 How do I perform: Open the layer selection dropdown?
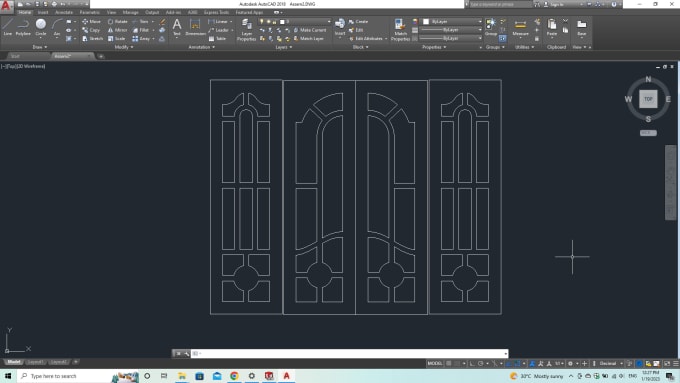[295, 21]
